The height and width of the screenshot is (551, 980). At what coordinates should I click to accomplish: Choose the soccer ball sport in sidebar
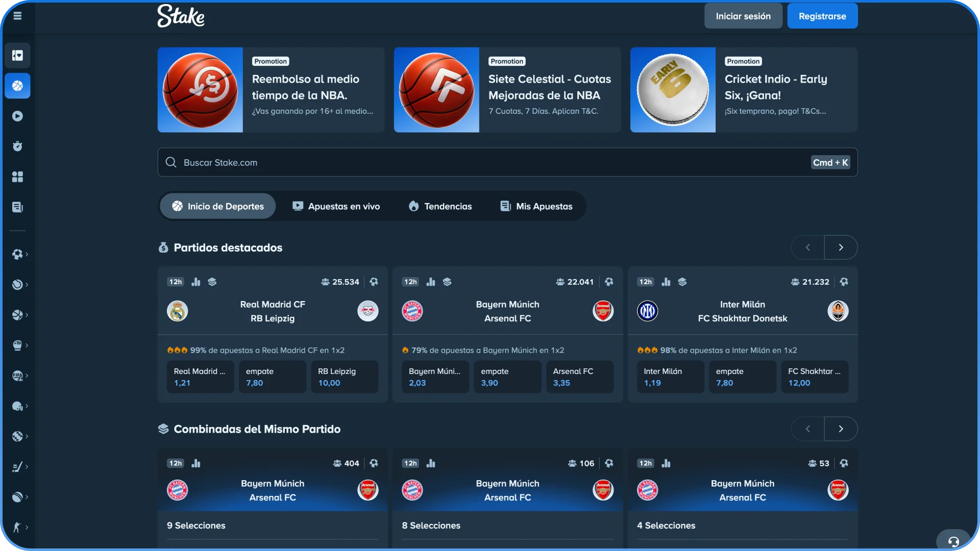(17, 254)
